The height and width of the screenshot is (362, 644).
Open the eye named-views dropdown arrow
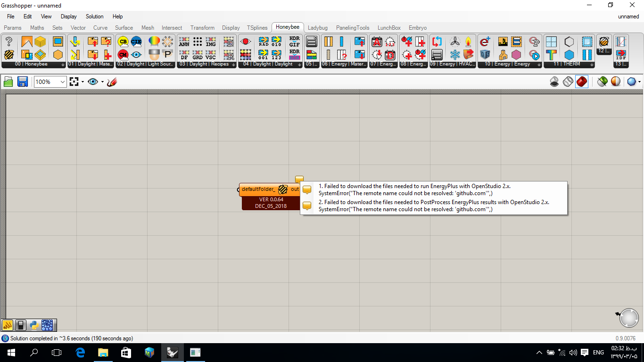[x=102, y=82]
